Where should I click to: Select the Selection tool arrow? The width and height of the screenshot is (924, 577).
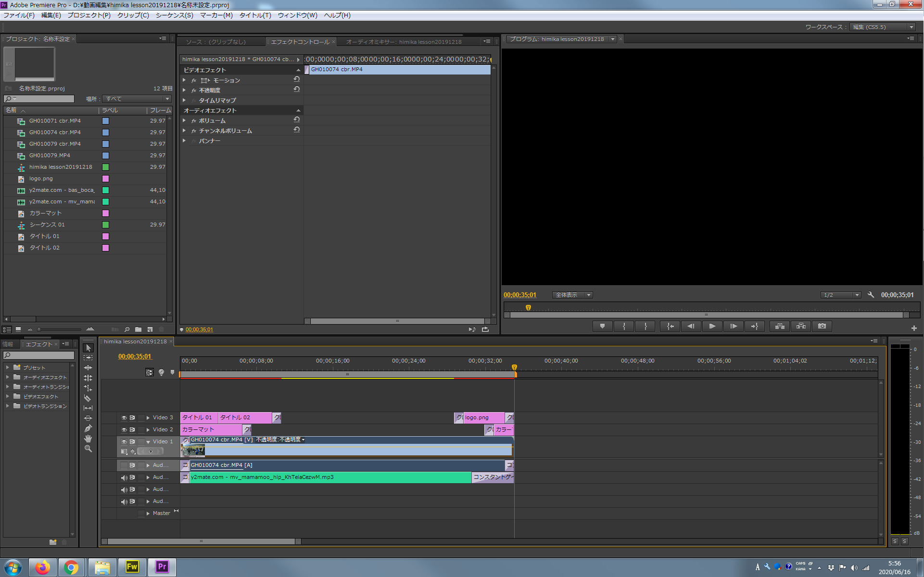click(x=88, y=348)
